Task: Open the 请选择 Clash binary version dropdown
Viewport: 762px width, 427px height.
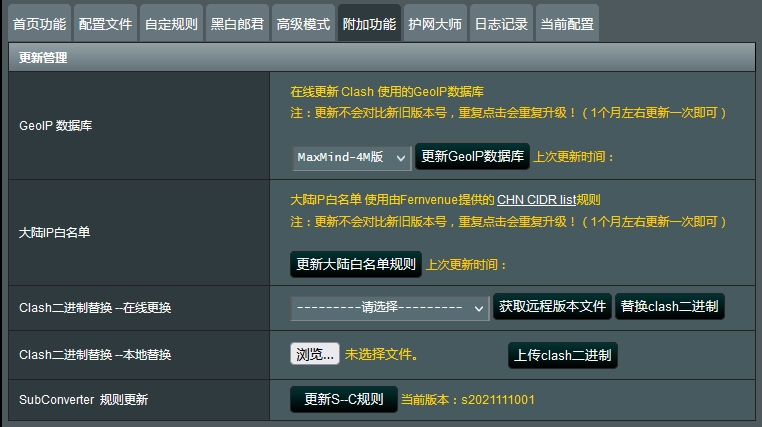Action: tap(389, 308)
